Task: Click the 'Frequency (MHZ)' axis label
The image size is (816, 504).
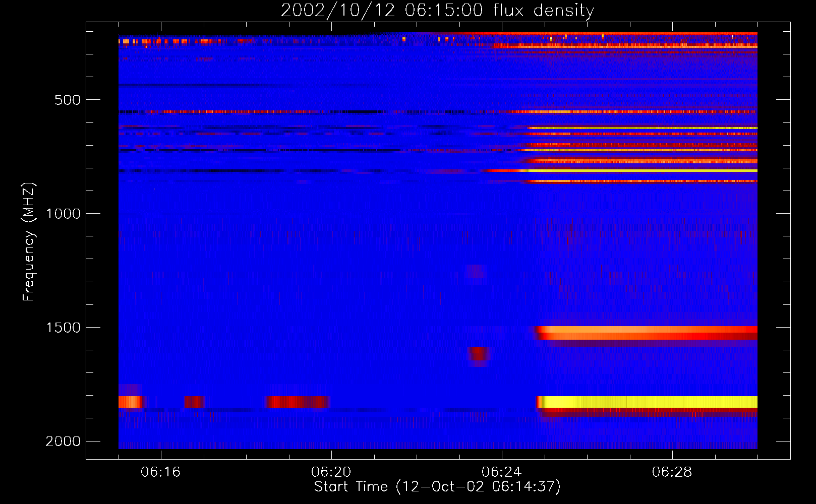Action: [29, 242]
